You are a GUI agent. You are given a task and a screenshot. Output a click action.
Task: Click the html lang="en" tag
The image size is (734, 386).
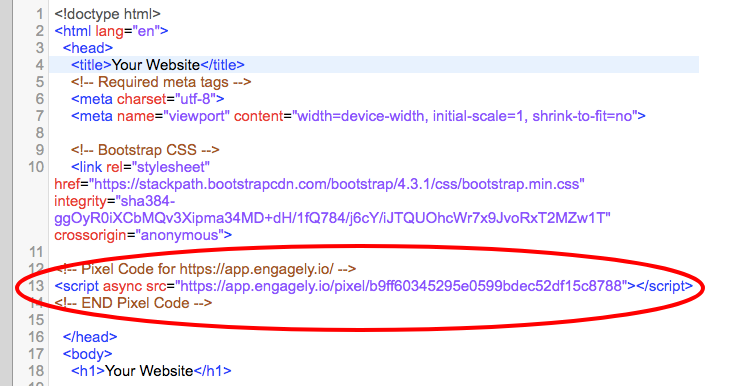[x=111, y=31]
